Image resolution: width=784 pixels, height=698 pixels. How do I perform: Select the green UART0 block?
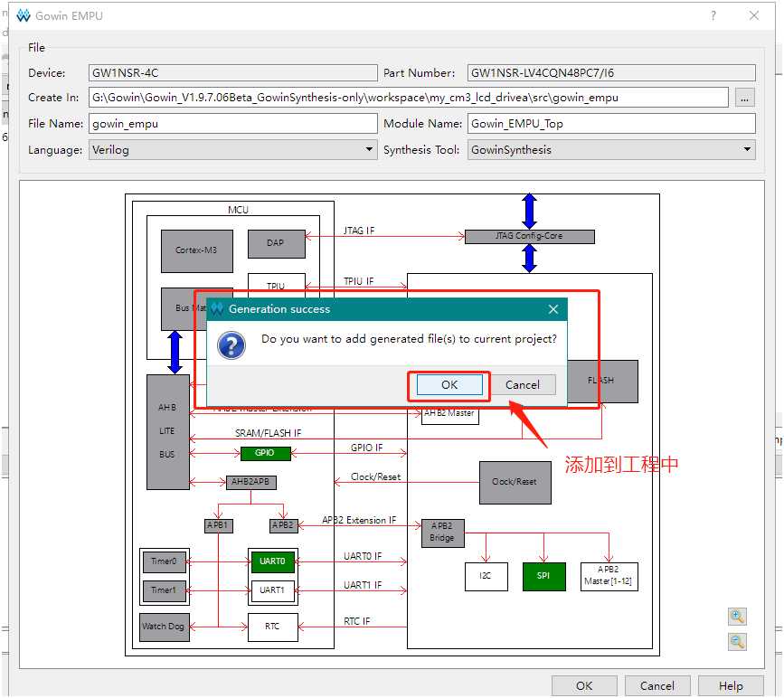point(272,561)
